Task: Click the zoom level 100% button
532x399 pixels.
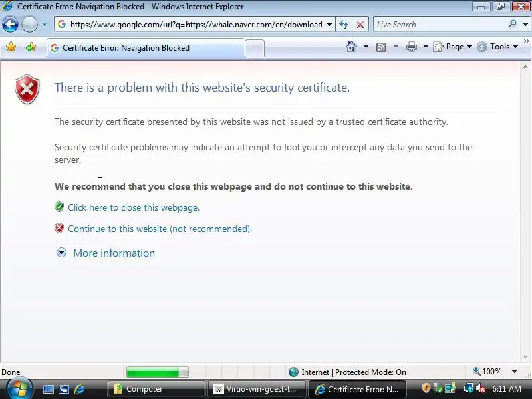Action: 487,372
